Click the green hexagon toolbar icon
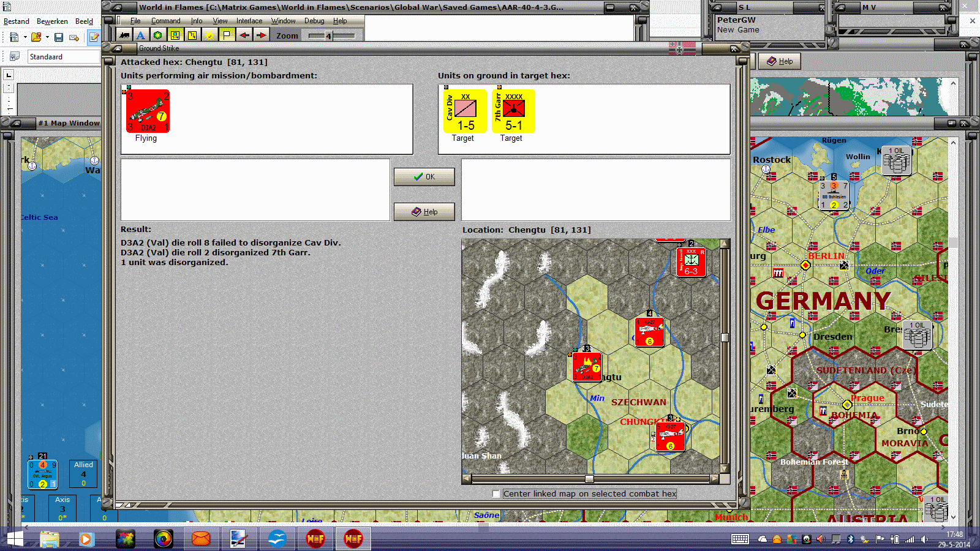The image size is (980, 551). [x=158, y=35]
